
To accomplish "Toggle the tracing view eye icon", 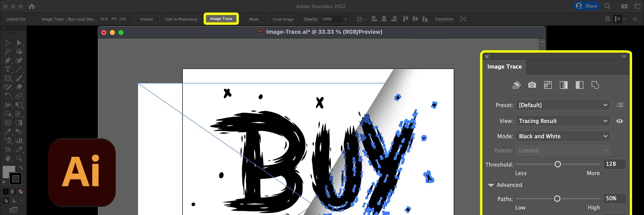I will click(620, 121).
